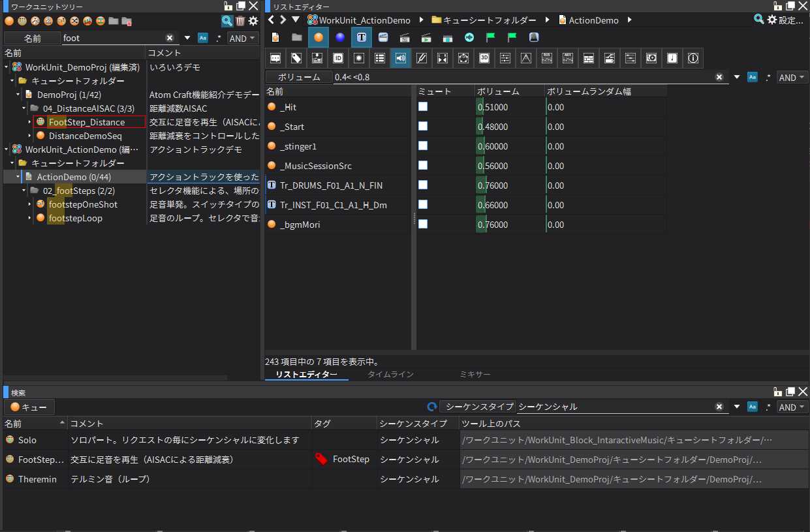Toggle mute checkbox for _Start
Viewport: 810px width, 532px height.
pos(423,126)
